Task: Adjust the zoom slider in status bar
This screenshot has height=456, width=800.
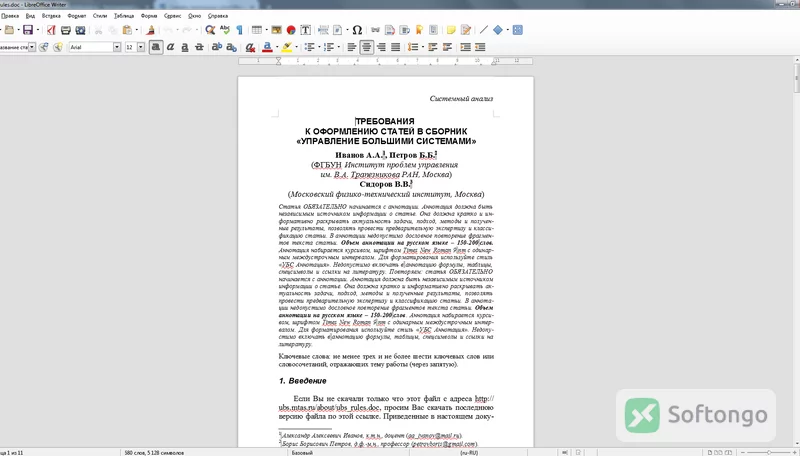Action: pos(769,452)
